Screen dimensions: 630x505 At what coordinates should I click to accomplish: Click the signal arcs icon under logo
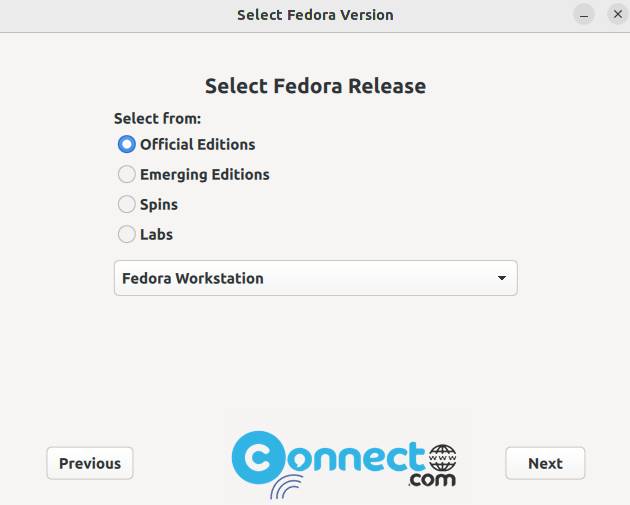pyautogui.click(x=286, y=487)
